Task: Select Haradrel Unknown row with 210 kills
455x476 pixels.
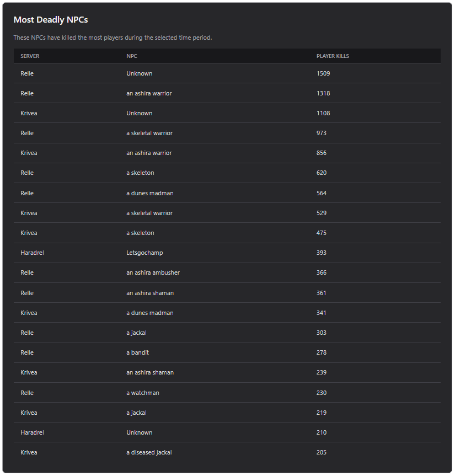Action: pos(227,432)
